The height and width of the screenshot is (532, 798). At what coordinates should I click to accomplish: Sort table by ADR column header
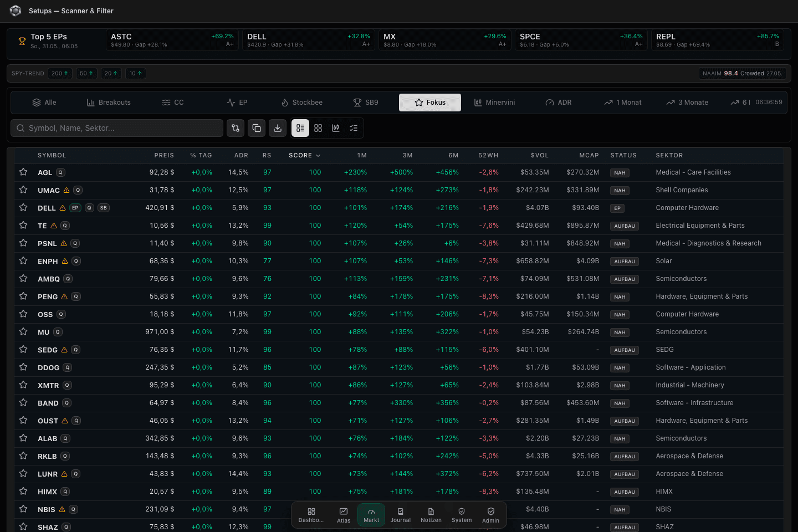(241, 156)
